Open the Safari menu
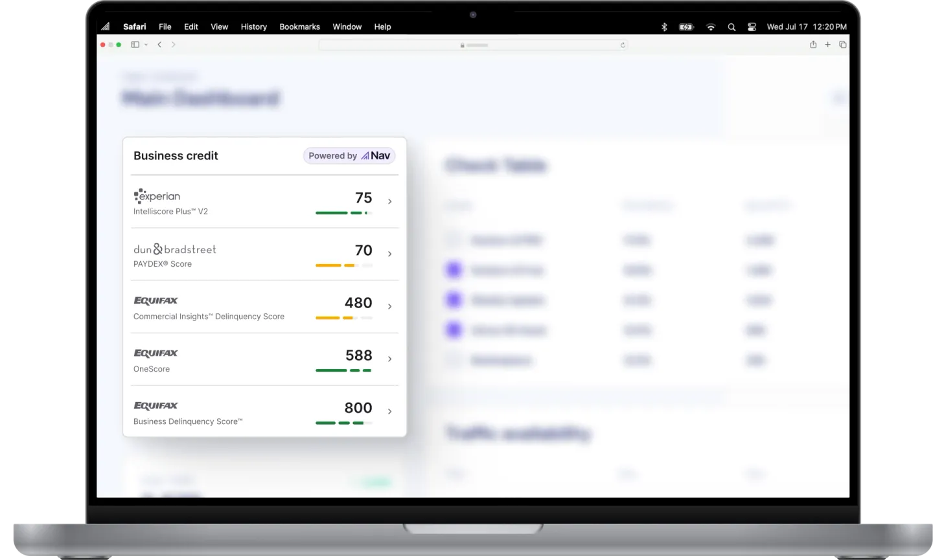Viewport: 933px width, 560px height. (x=134, y=27)
